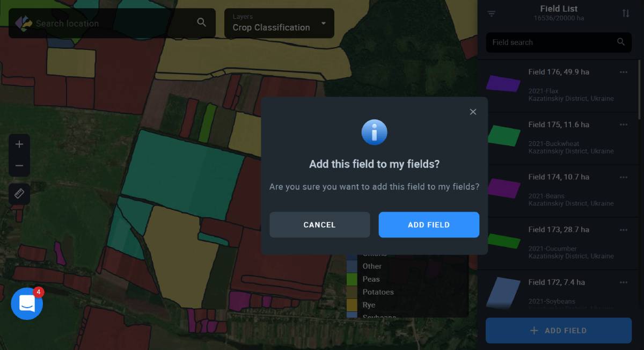Open the chat support bubble icon

coord(27,303)
